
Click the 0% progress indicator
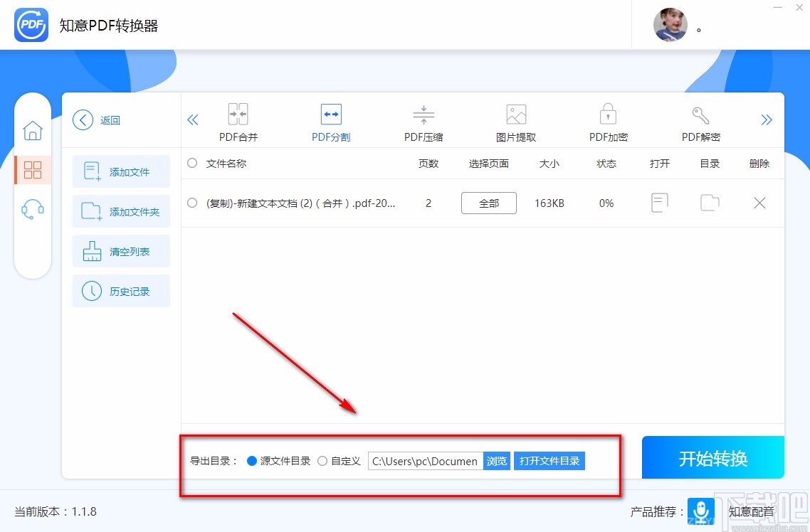point(606,203)
